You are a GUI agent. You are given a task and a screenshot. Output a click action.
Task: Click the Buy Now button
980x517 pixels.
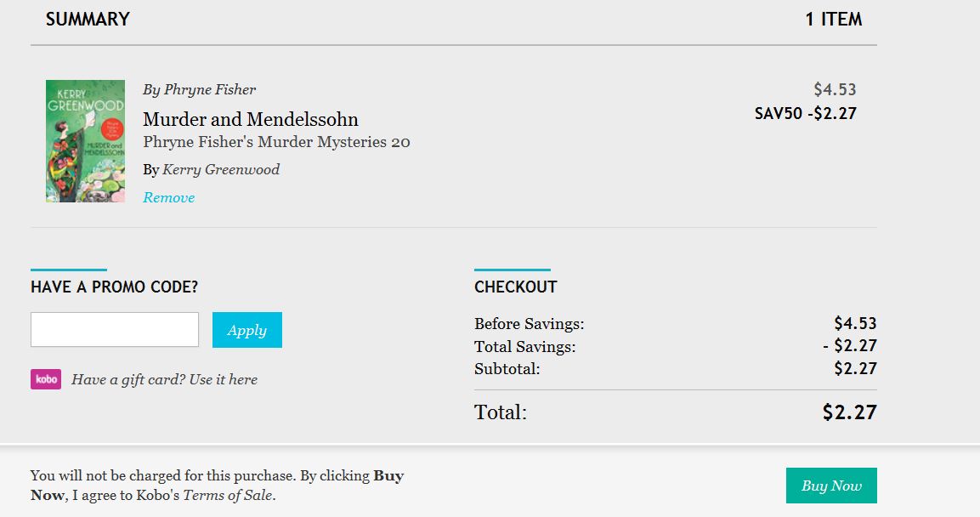pyautogui.click(x=830, y=486)
